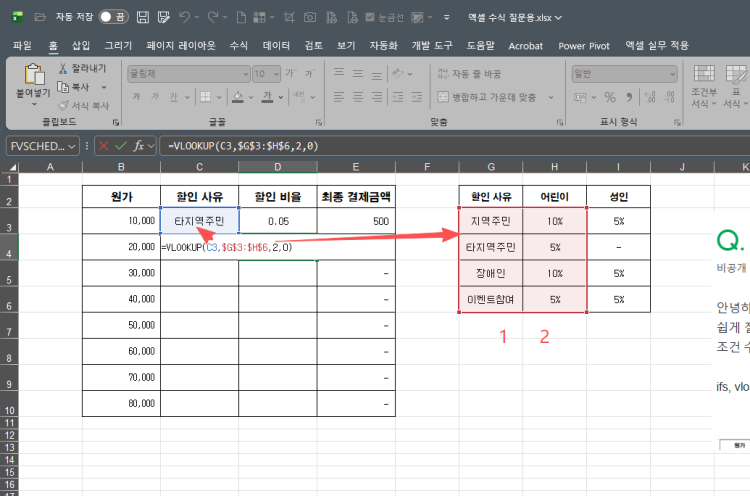
Task: Click the Redo arrow icon
Action: pos(213,18)
